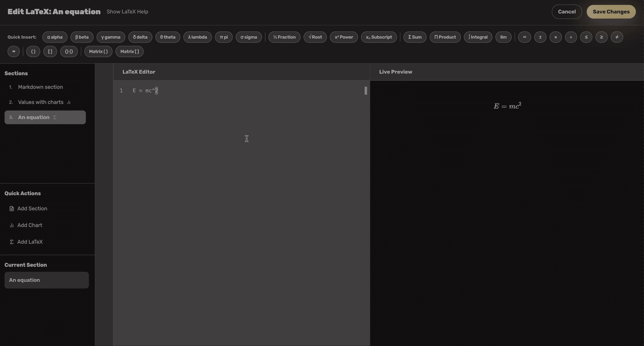Insert the infinity symbol
The image size is (644, 346).
click(x=524, y=37)
